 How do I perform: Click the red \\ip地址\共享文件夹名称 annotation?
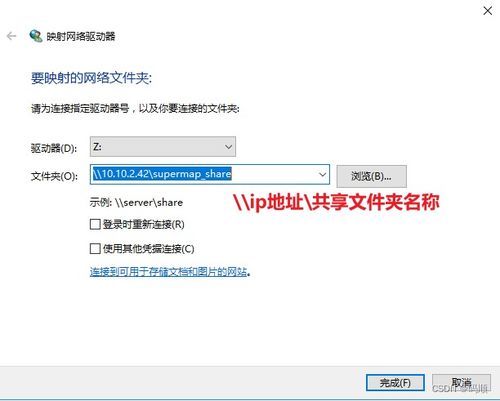tap(336, 202)
